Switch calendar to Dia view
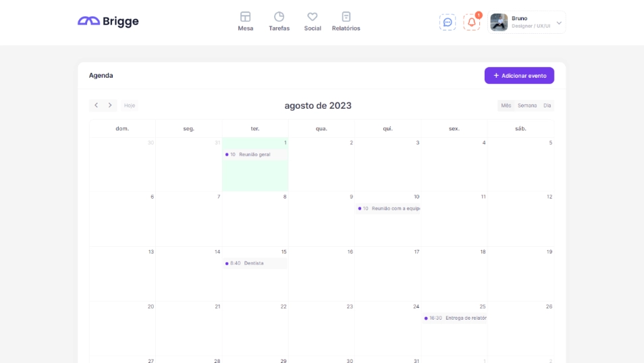The width and height of the screenshot is (644, 363). coord(547,105)
